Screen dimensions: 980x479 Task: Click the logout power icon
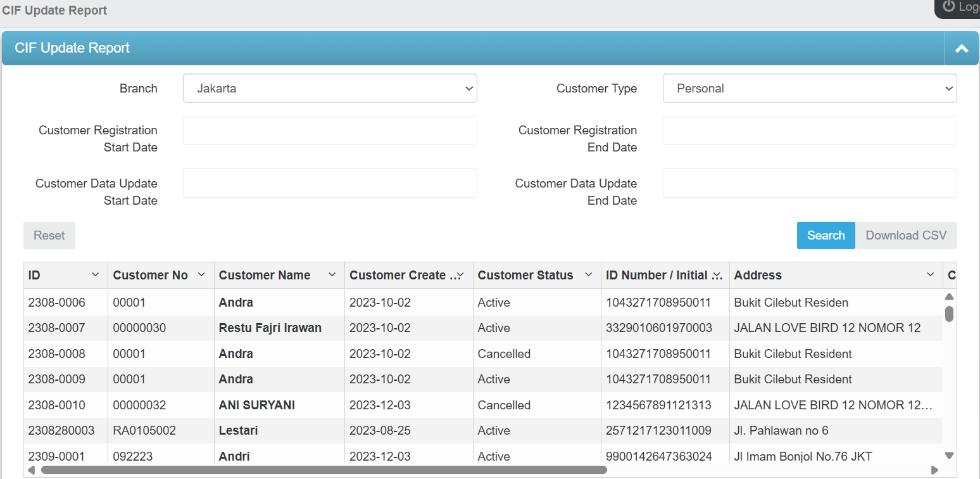click(x=948, y=6)
